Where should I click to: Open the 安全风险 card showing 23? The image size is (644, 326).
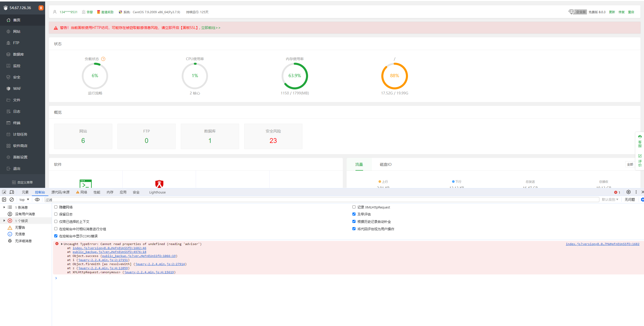pyautogui.click(x=273, y=136)
